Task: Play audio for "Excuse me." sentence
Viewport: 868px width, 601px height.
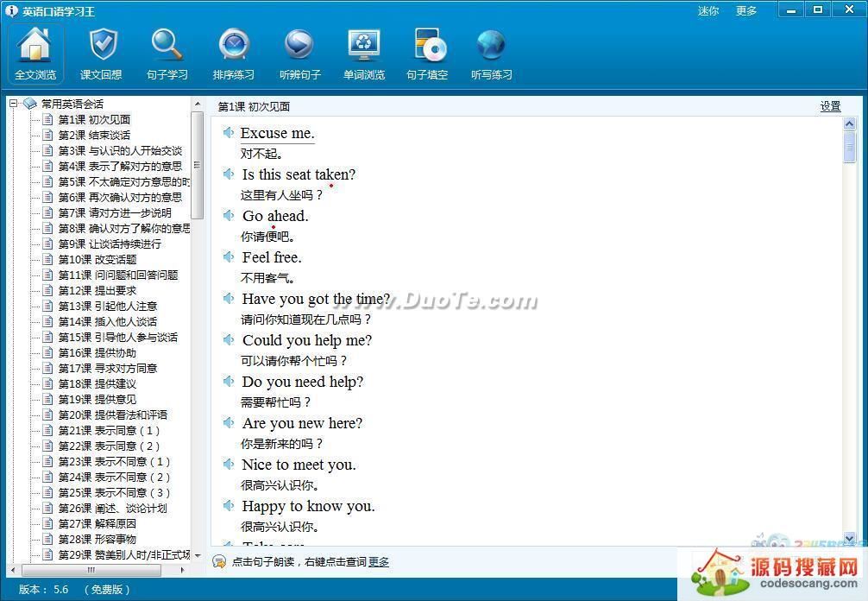Action: (229, 133)
